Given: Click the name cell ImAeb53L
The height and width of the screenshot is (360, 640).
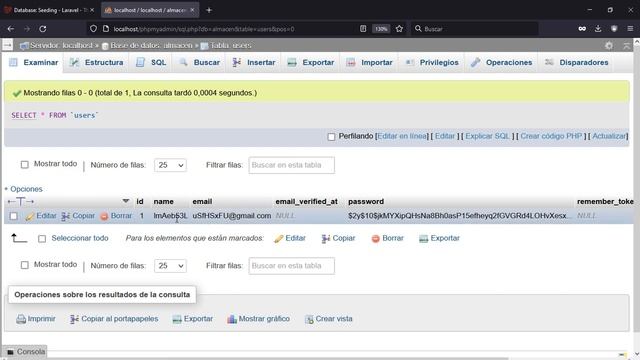Looking at the screenshot, I should pyautogui.click(x=170, y=216).
